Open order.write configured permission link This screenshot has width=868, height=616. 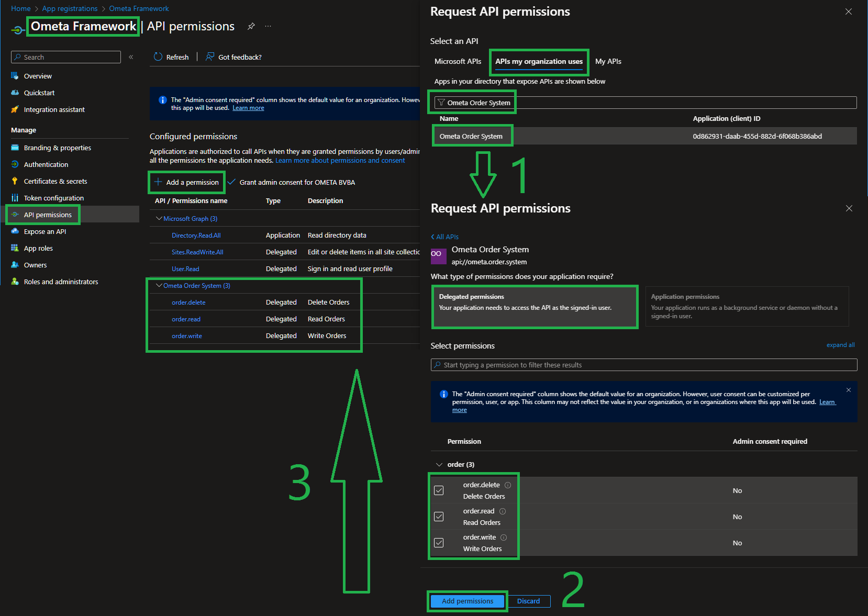187,336
